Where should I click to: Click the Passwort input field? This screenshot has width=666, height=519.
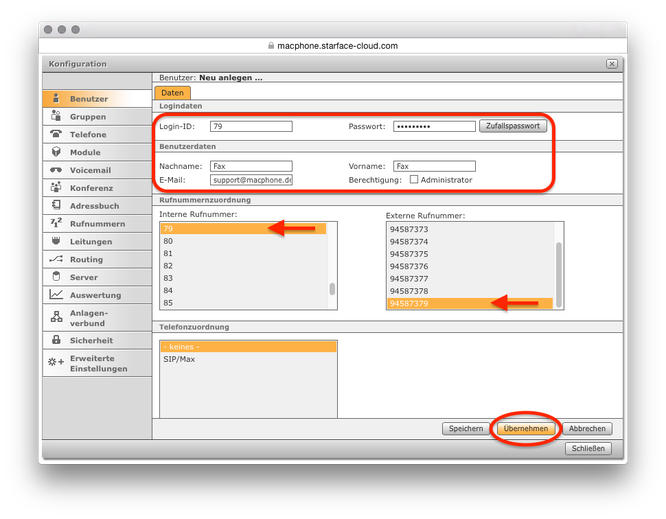pyautogui.click(x=434, y=126)
